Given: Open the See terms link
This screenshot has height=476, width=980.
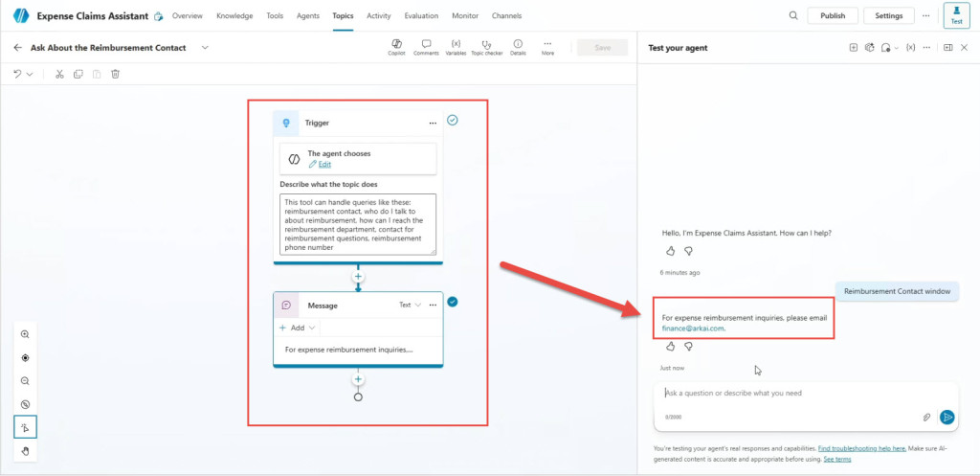Looking at the screenshot, I should pyautogui.click(x=836, y=459).
